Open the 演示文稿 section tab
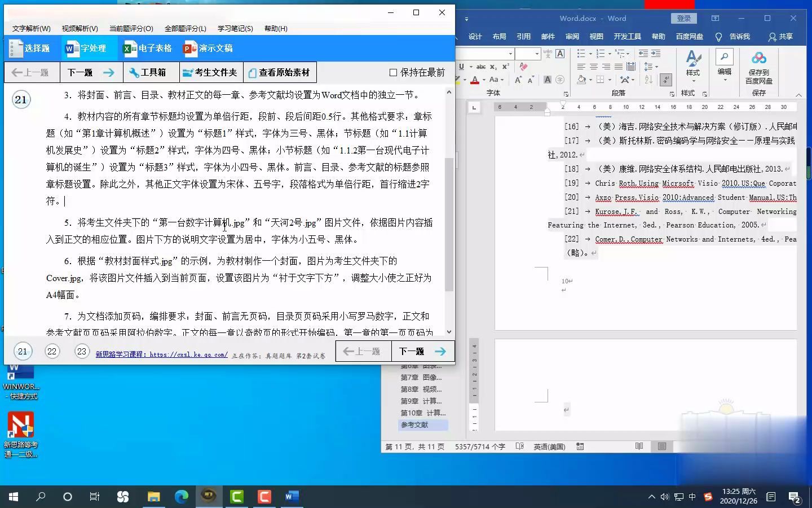Screen dimensions: 812x508 coord(208,49)
